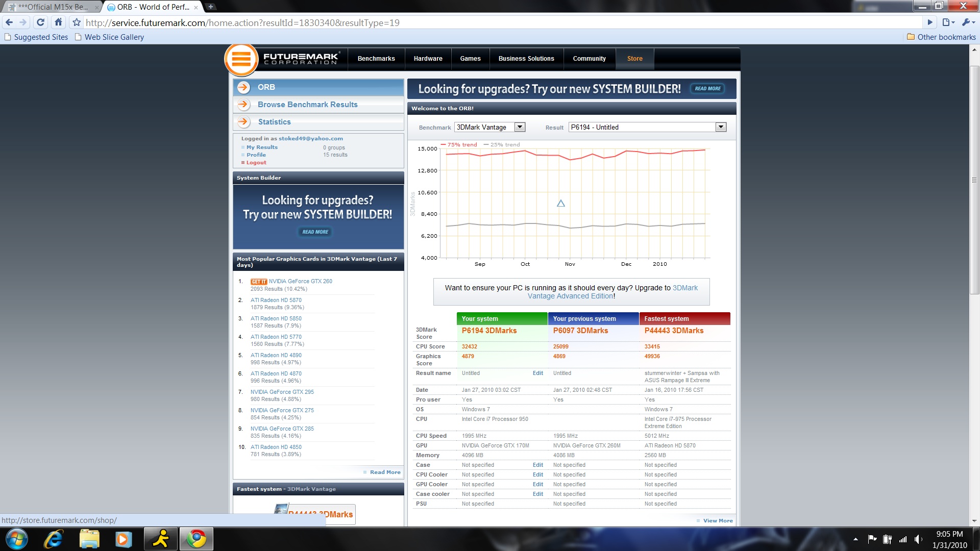The height and width of the screenshot is (551, 980).
Task: Open ATI Radeon HD 4850 link
Action: [276, 447]
